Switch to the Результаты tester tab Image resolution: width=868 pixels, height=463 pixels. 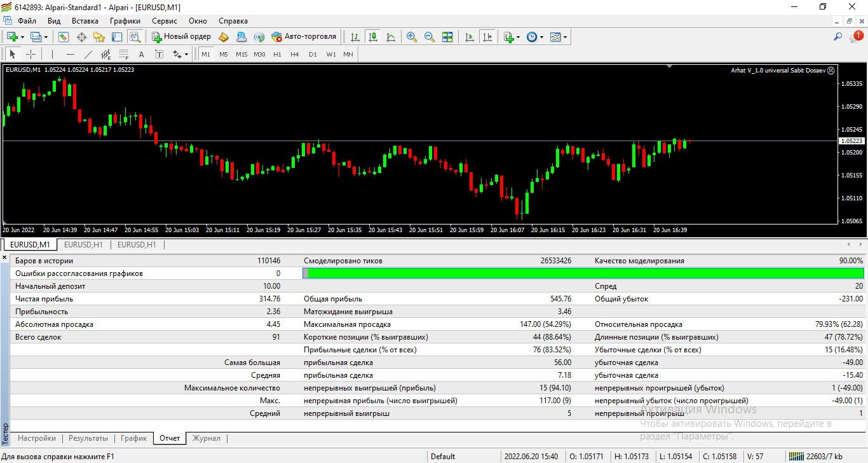[88, 438]
